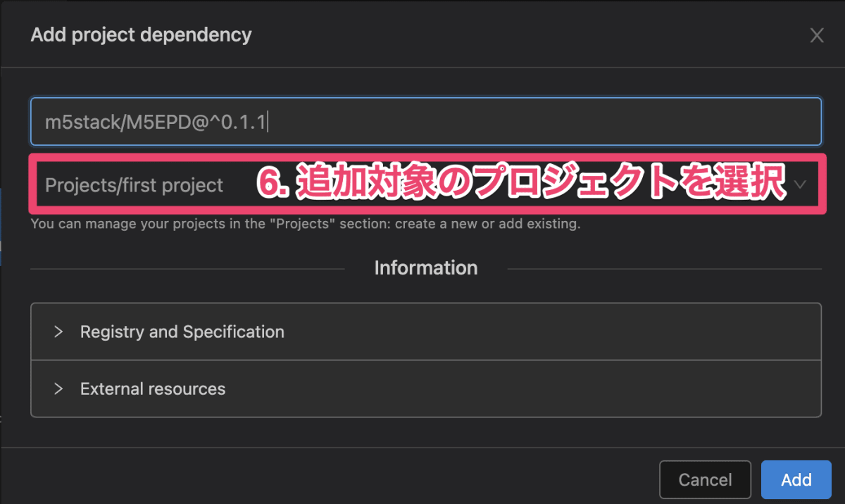845x504 pixels.
Task: Click the Add project dependency title
Action: coord(141,34)
